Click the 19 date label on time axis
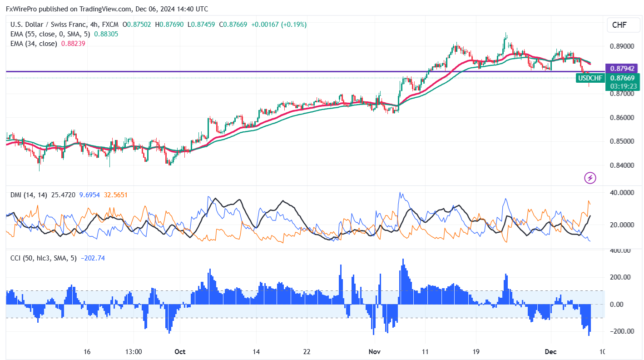Screen dimensions: 644x360 point(476,352)
